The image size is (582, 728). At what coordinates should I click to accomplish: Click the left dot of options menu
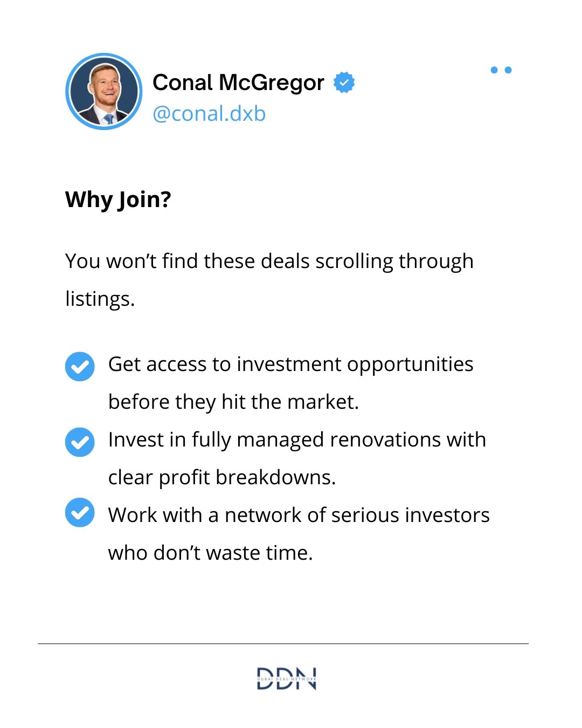click(494, 70)
